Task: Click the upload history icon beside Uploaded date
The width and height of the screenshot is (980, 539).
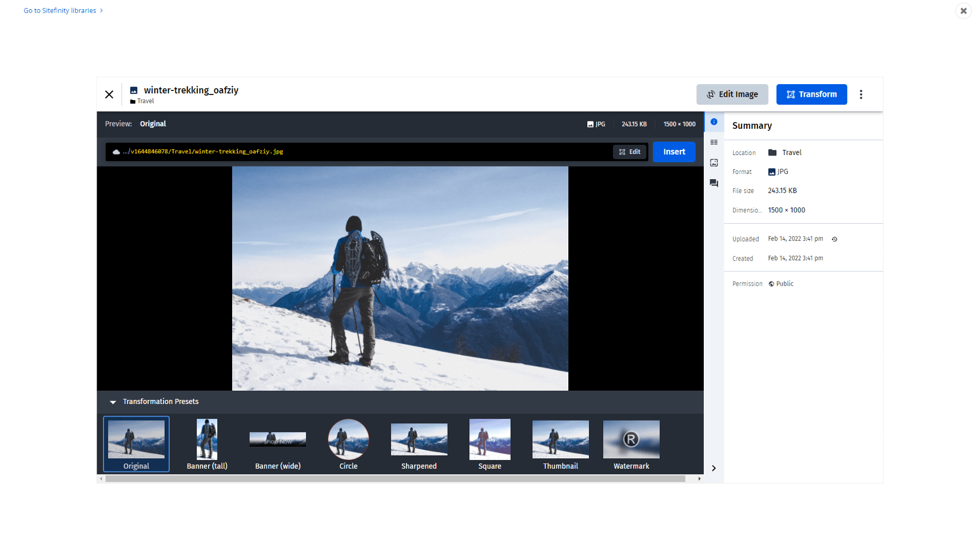Action: (x=834, y=239)
